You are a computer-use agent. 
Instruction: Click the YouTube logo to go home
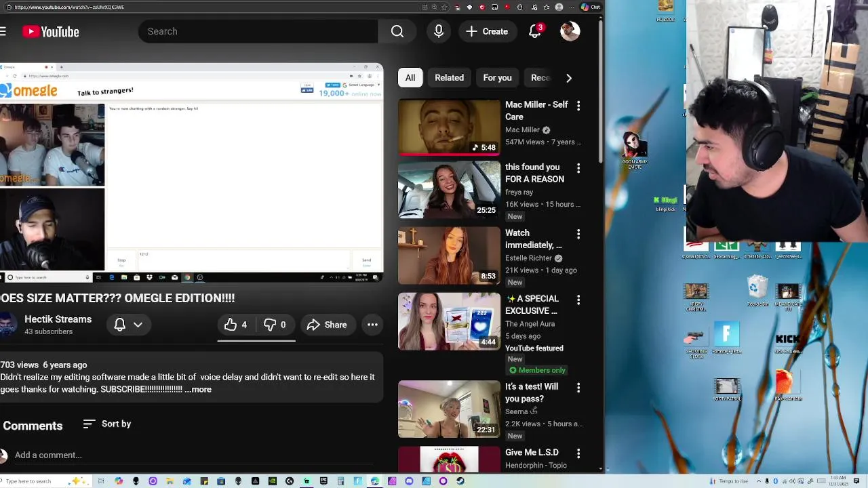51,32
